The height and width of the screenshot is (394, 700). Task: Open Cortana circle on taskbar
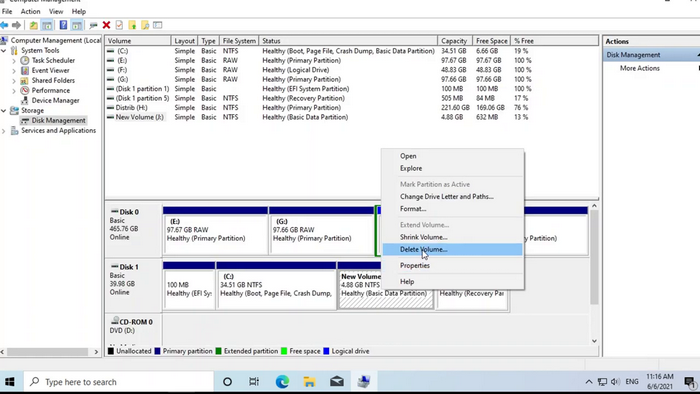coord(227,382)
